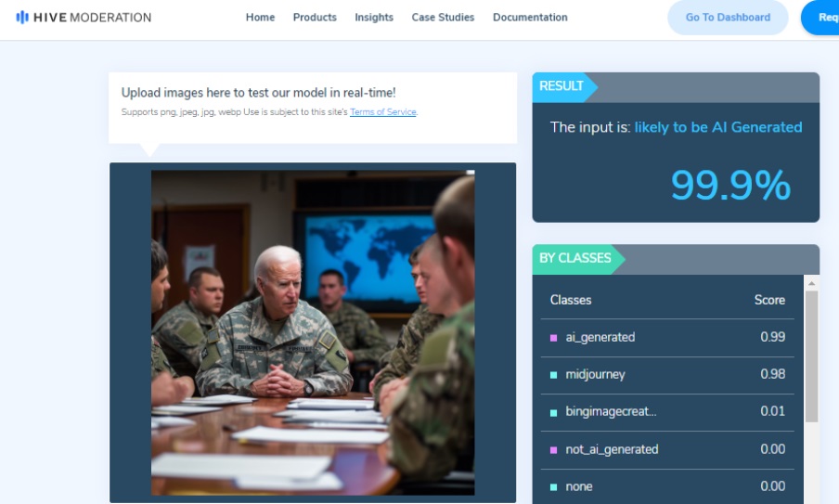Screen dimensions: 839x504
Task: Go to the Insights page
Action: coord(374,18)
